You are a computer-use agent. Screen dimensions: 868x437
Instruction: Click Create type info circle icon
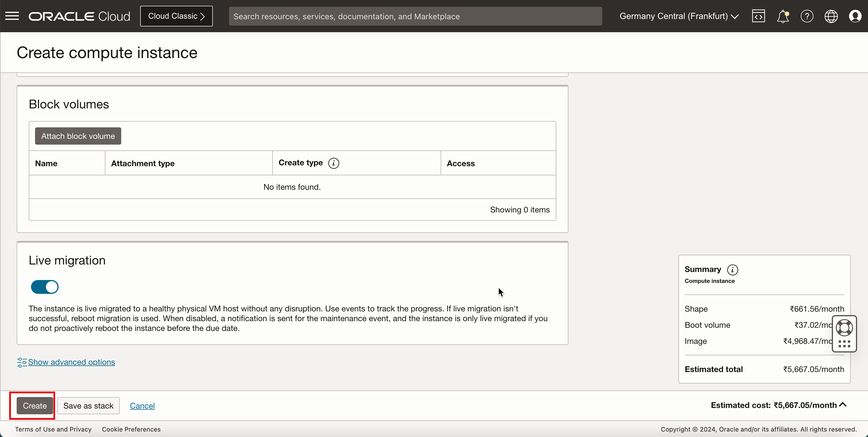click(x=334, y=163)
